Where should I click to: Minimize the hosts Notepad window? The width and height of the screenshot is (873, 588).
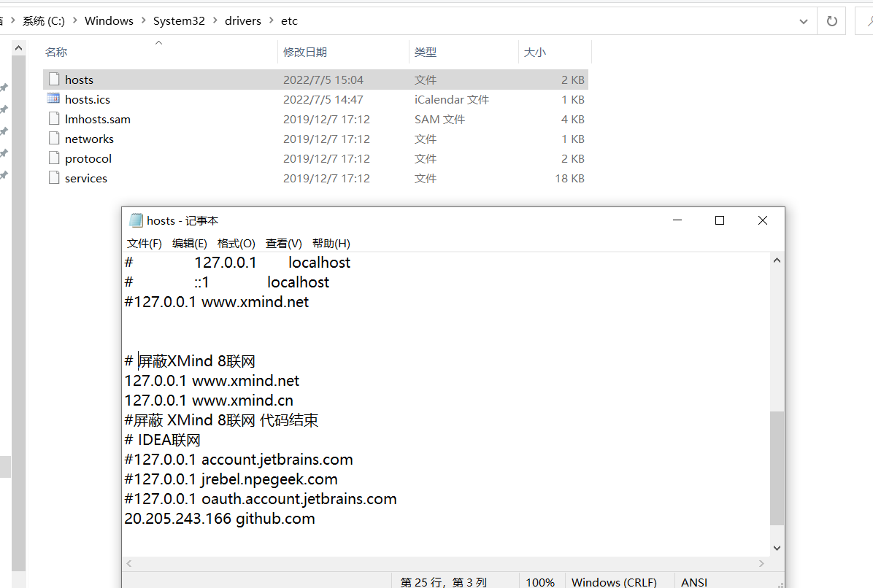[677, 220]
